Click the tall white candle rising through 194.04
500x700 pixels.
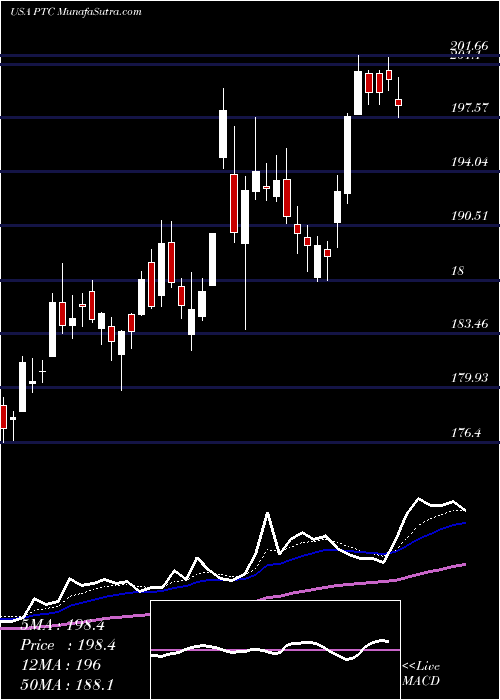pyautogui.click(x=347, y=154)
